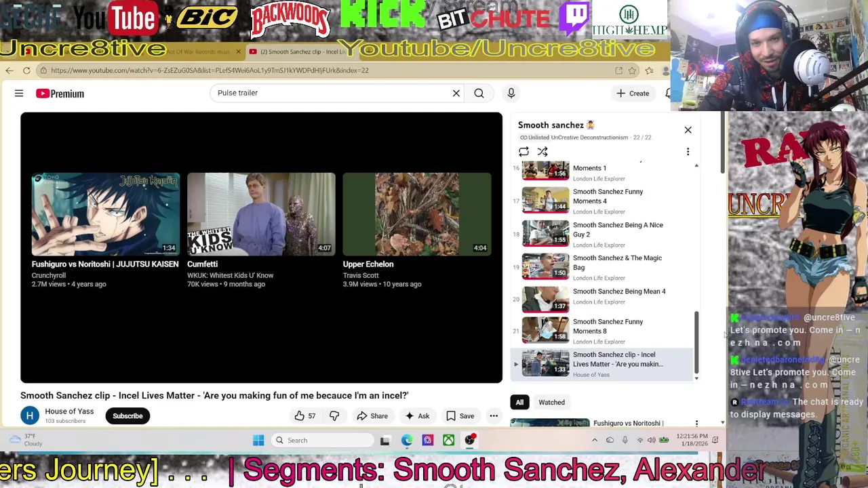Viewport: 868px width, 488px height.
Task: Open Task View on taskbar
Action: pyautogui.click(x=384, y=441)
